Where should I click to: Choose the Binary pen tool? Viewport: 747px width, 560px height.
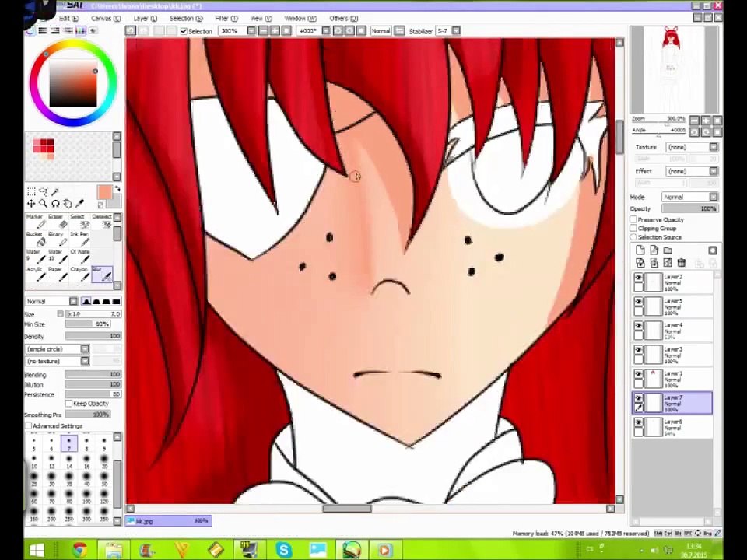point(57,239)
